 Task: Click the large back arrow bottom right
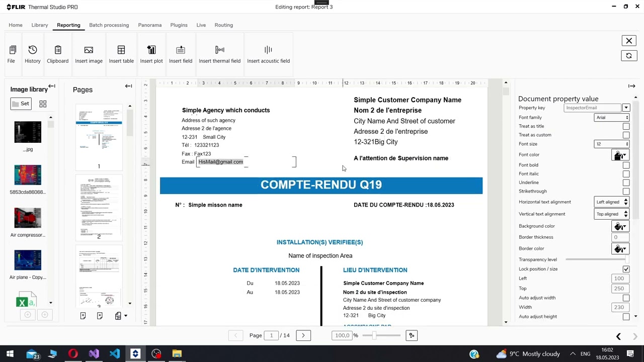point(618,336)
